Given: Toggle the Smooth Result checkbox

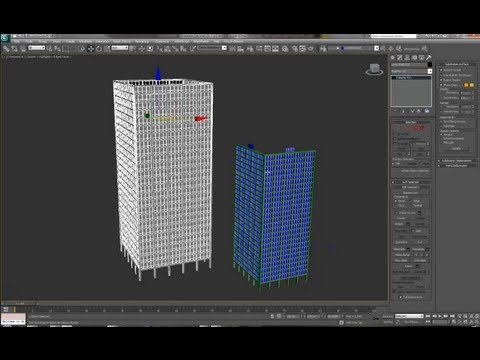Looking at the screenshot, I should point(441,70).
